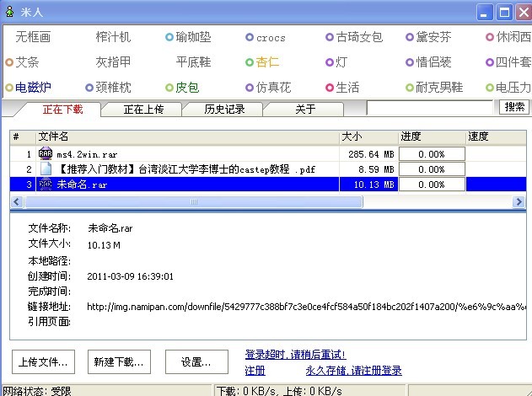Viewport: 532px width, 396px height.
Task: Click the 平底鞋 keyword
Action: tap(193, 62)
